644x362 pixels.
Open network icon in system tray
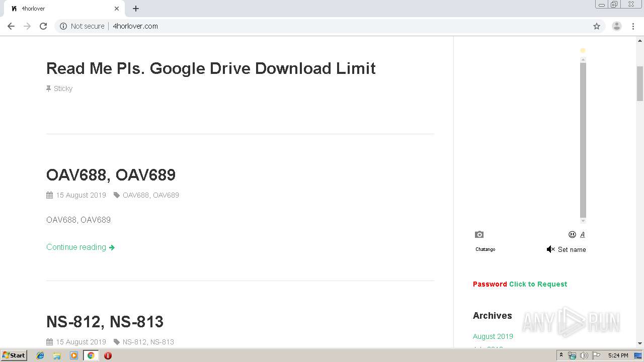(x=572, y=355)
